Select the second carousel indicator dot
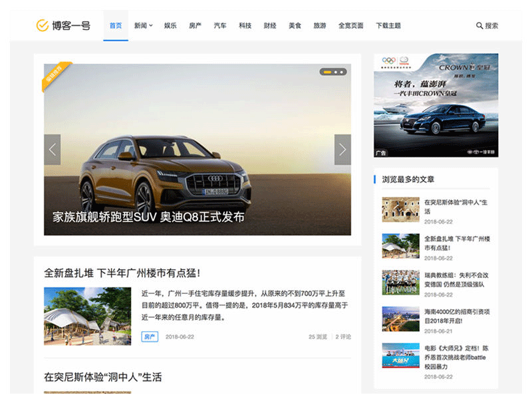Screen dimensions: 532x395 (336, 72)
